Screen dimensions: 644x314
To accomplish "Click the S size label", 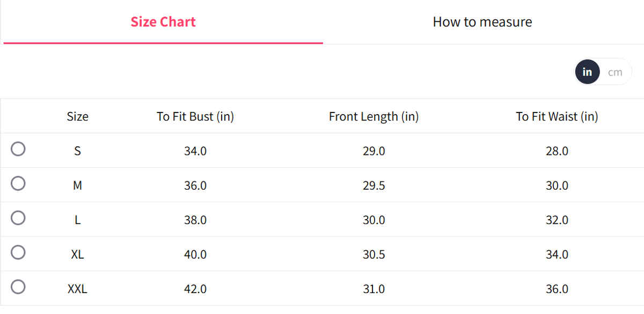I will click(x=77, y=151).
